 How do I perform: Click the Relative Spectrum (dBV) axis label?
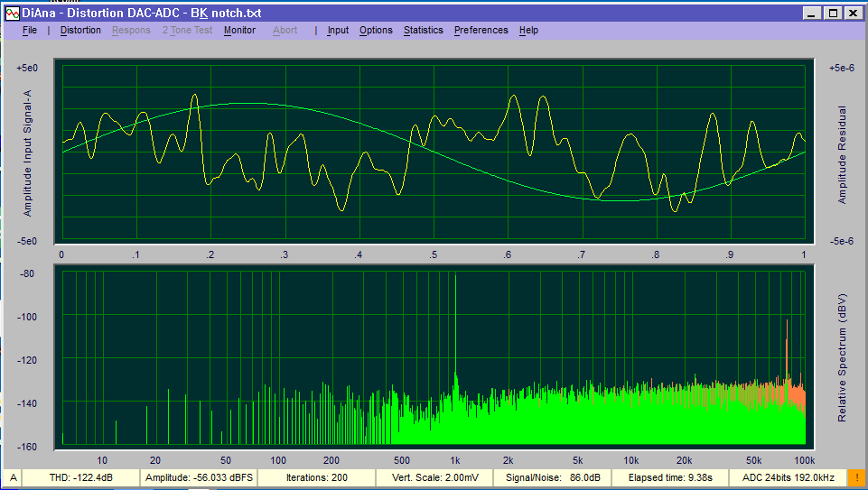(842, 358)
